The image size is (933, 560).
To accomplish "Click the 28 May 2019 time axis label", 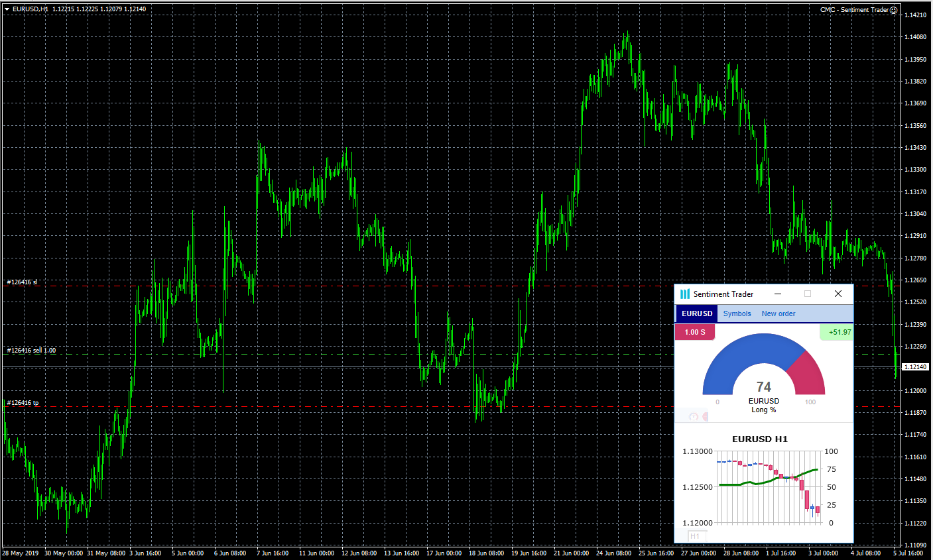I will (x=21, y=553).
